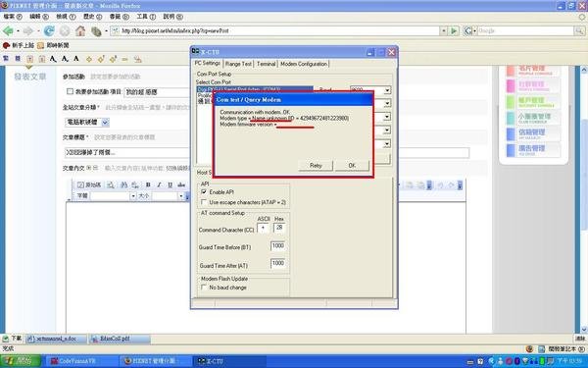
Task: Click the Bold icon in the blog editor
Action: click(x=148, y=184)
